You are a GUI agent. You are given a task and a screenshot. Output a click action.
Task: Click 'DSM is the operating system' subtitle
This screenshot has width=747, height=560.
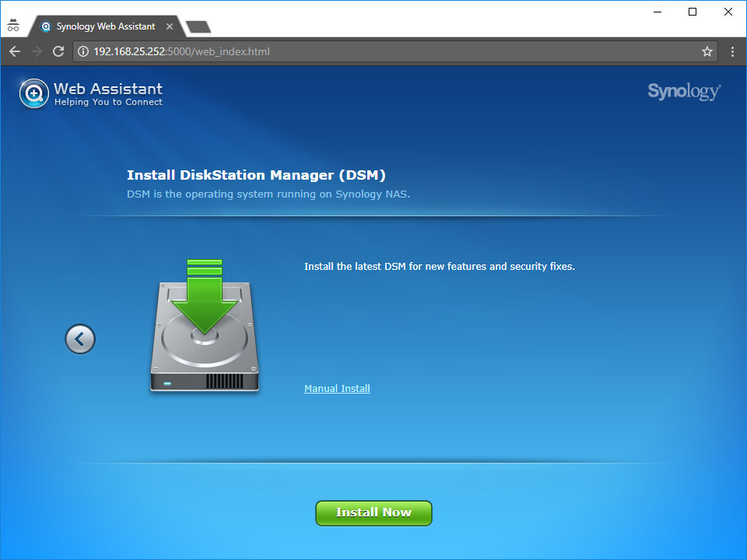[x=268, y=194]
